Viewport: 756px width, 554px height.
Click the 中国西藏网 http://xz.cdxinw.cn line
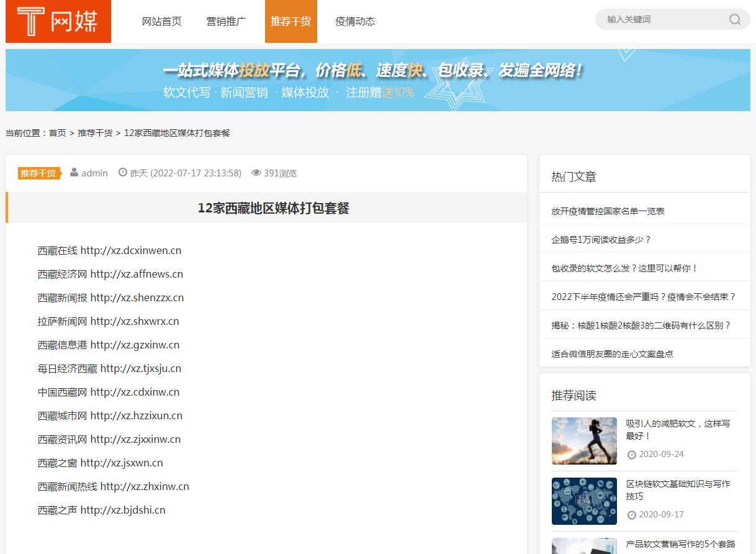coord(109,393)
